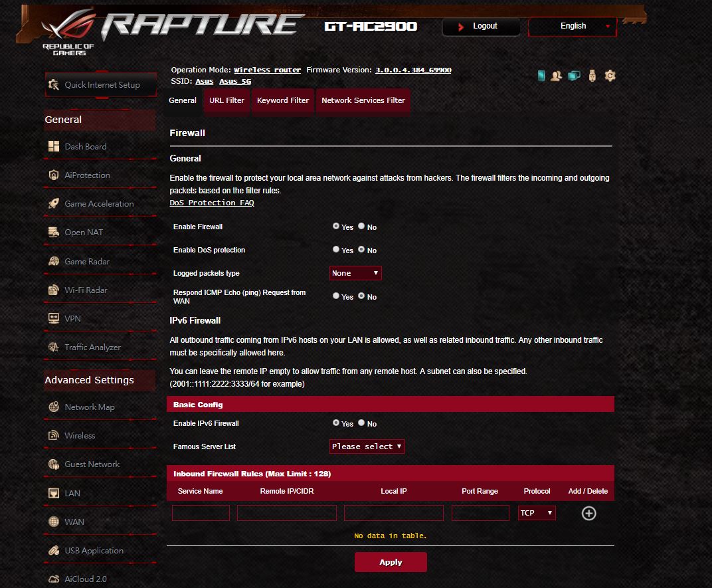Click the AiCloud 2.0 cloud icon

tap(54, 579)
